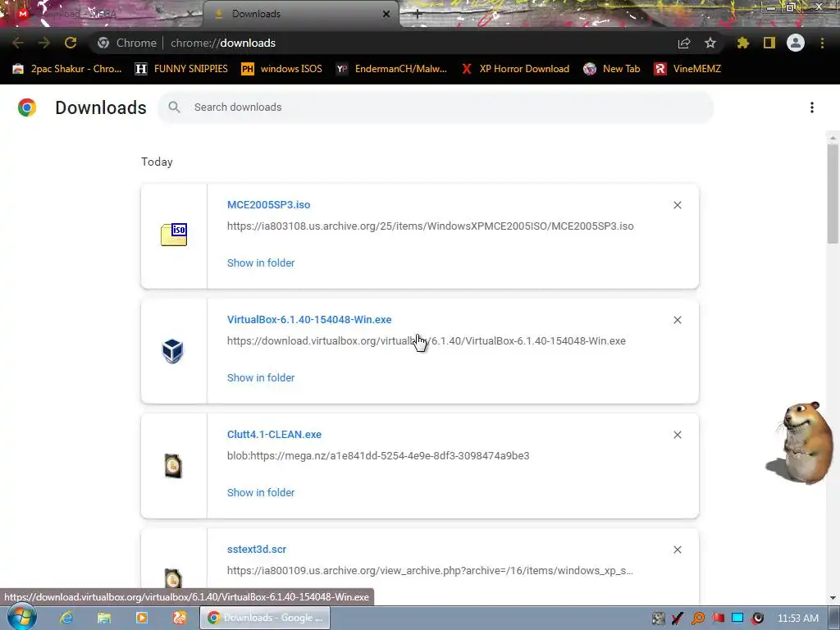Open Windows Explorer from taskbar

pyautogui.click(x=104, y=618)
